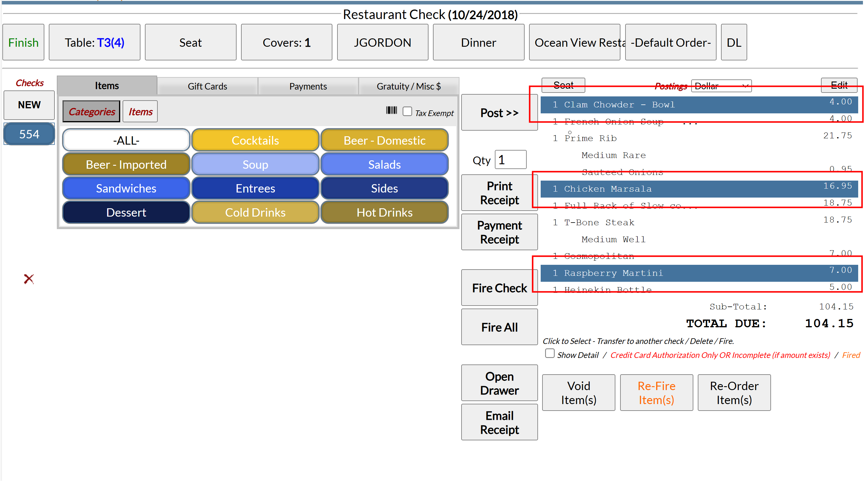Choose the Cocktails category
The height and width of the screenshot is (482, 868).
tap(255, 140)
